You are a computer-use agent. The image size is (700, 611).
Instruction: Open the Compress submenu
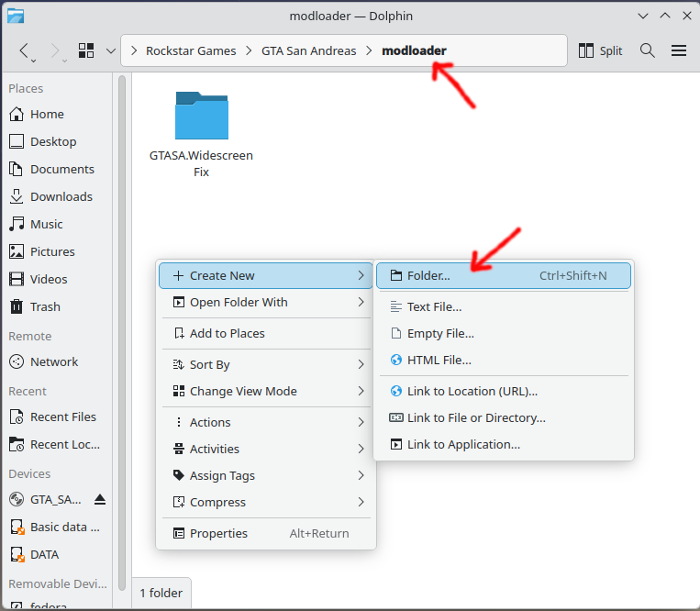click(266, 503)
